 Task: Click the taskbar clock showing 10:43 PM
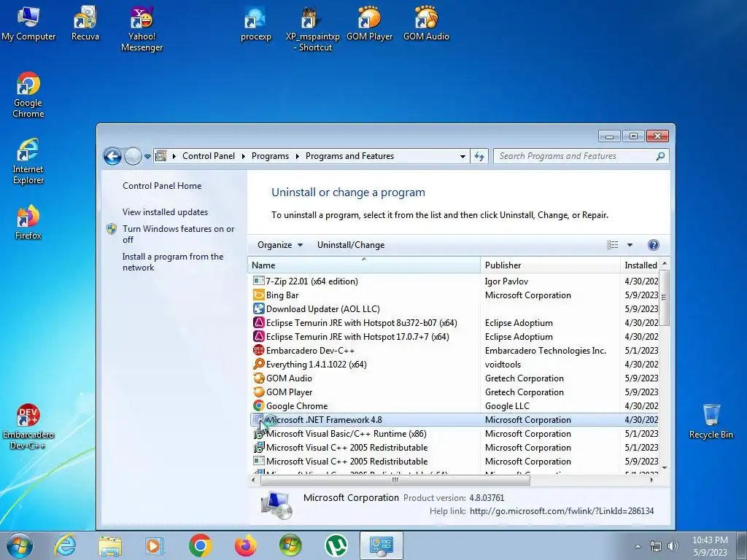(710, 546)
